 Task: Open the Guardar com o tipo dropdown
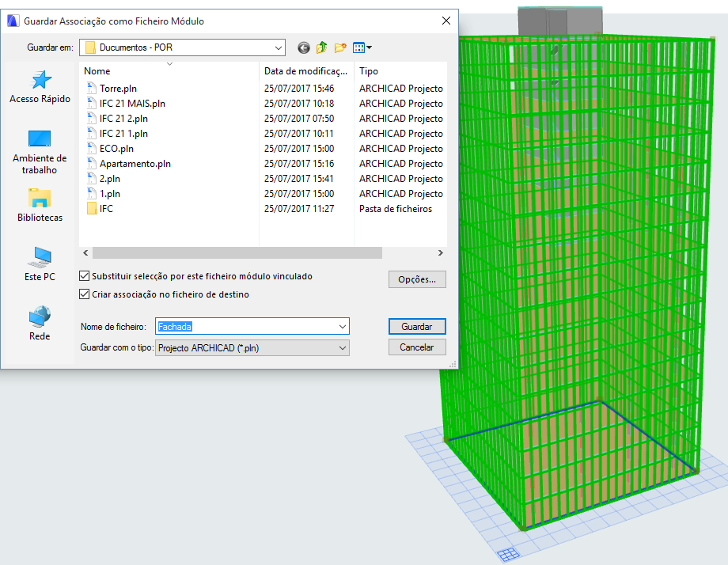(252, 347)
